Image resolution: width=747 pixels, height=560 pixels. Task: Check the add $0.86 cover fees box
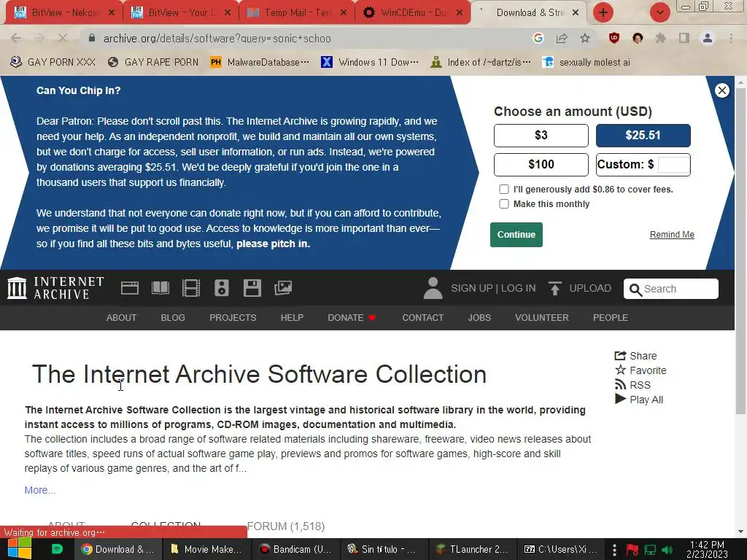[x=503, y=189]
